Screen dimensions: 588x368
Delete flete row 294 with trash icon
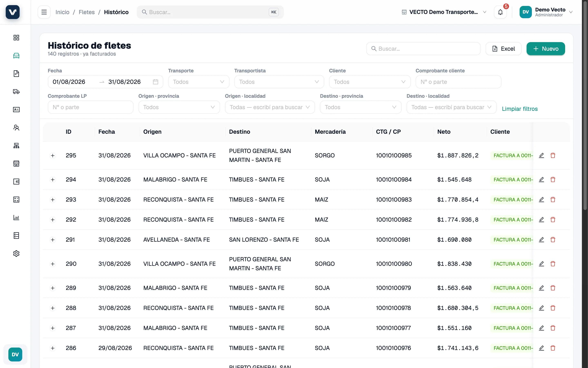(553, 179)
